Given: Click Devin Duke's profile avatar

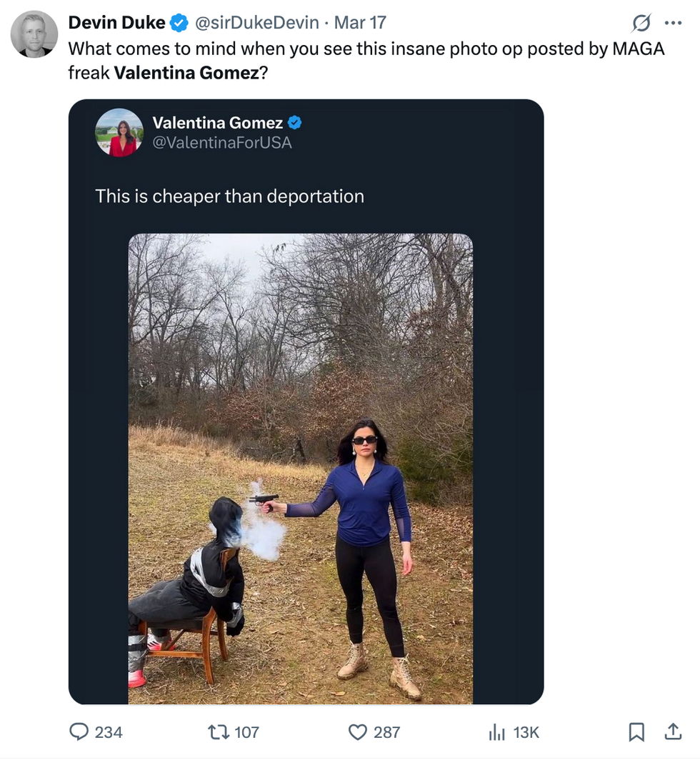Looking at the screenshot, I should (34, 34).
